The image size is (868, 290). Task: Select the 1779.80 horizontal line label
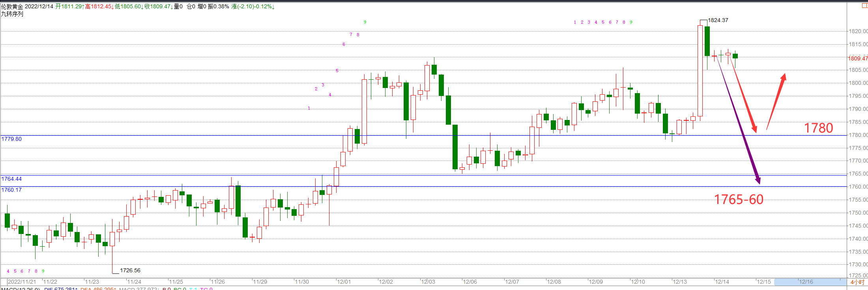click(11, 139)
